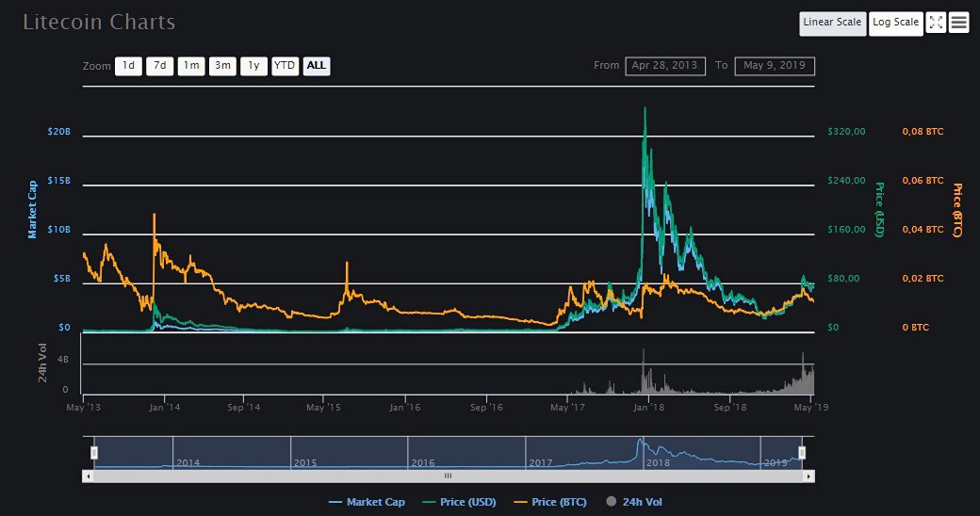Toggle fullscreen chart view icon

pyautogui.click(x=936, y=24)
